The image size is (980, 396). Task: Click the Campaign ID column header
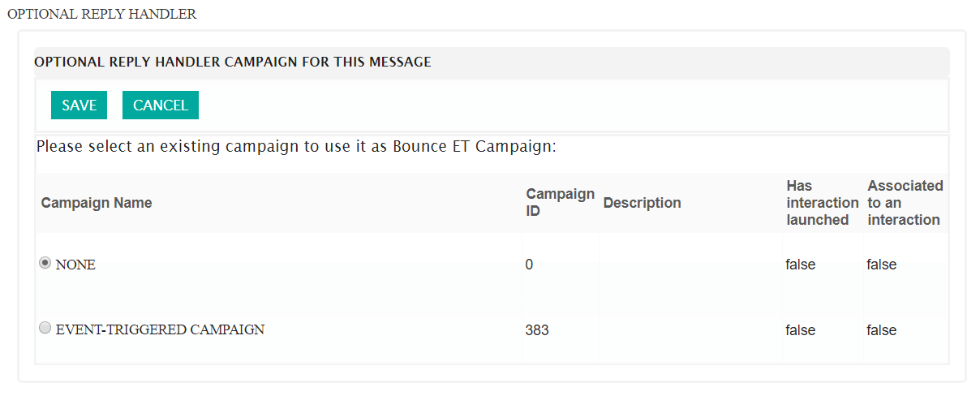pos(560,203)
